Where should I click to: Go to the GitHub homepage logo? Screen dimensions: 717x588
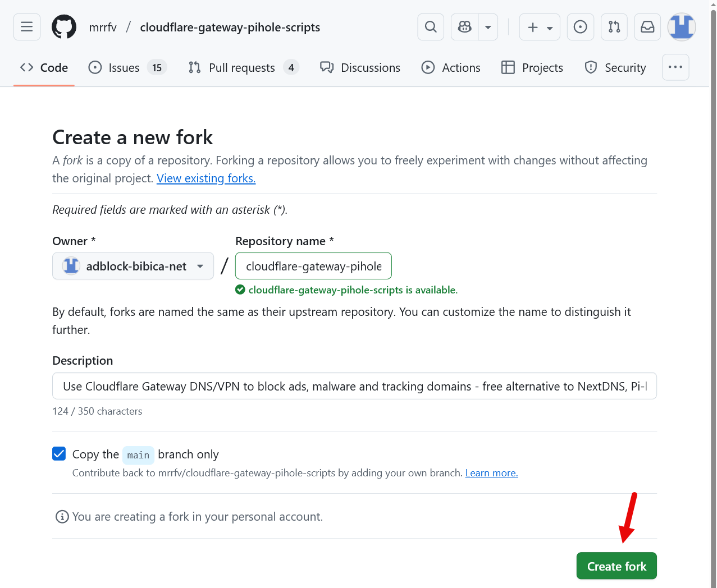[64, 27]
